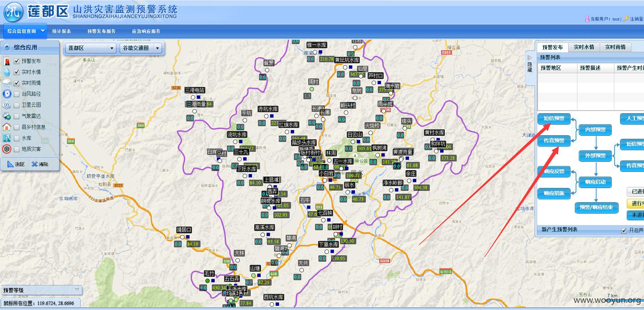Click the 预警/响应结束 button
644x310 pixels.
click(x=597, y=207)
